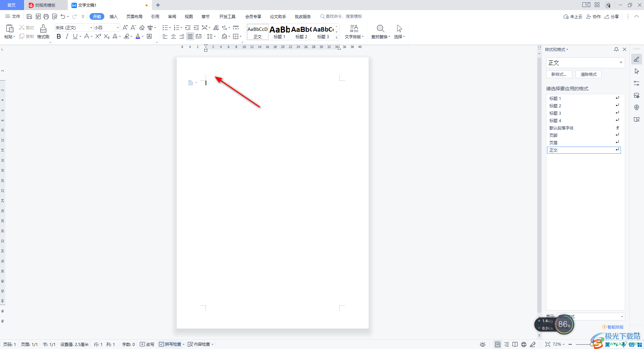Toggle justified alignment
644x349 pixels.
(190, 36)
